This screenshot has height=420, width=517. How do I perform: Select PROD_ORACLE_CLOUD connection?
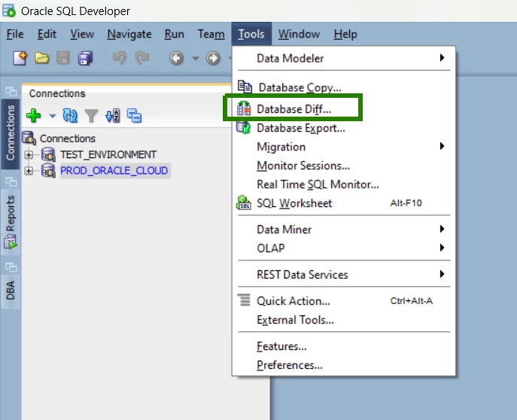114,171
